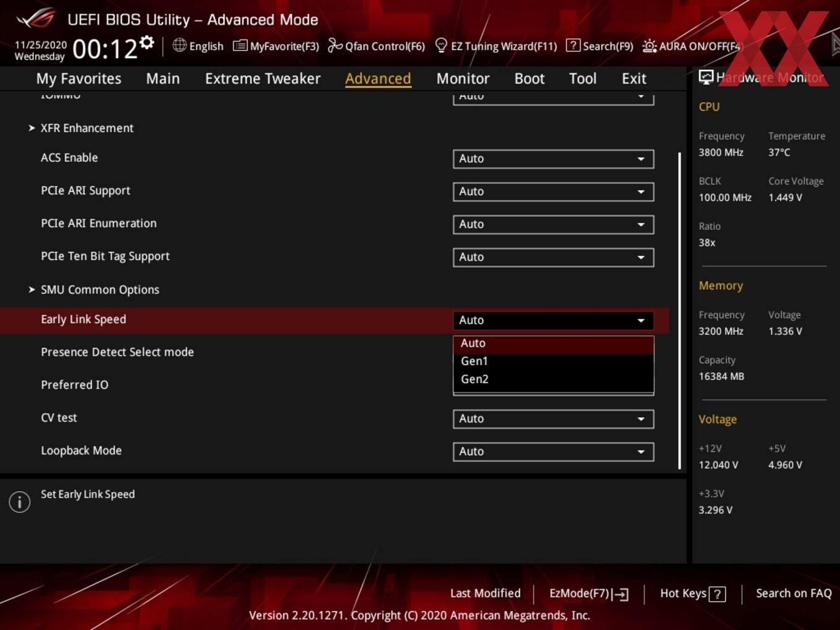Open Search on FAQ link
840x630 pixels.
click(794, 594)
